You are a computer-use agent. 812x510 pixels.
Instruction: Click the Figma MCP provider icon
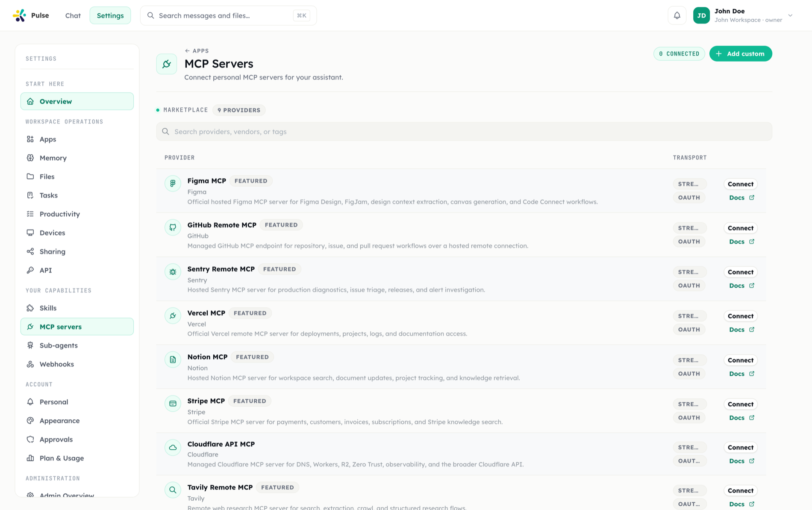coord(173,183)
